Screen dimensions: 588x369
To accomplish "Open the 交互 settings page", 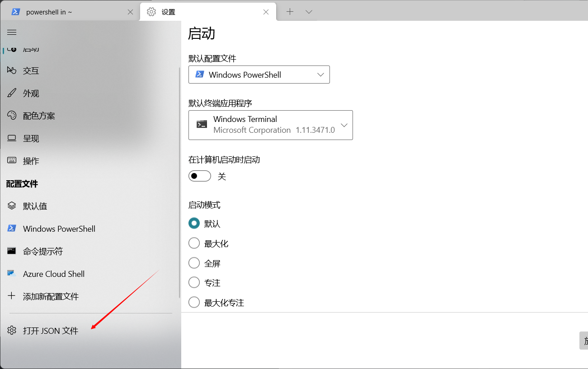I will (x=31, y=71).
